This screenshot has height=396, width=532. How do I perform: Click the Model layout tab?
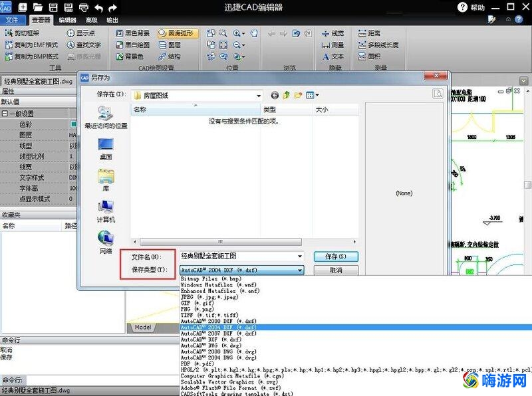click(x=143, y=327)
